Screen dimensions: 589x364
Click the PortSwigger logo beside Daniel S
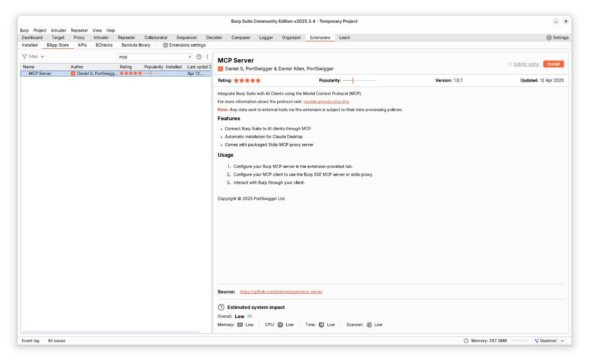tap(220, 69)
